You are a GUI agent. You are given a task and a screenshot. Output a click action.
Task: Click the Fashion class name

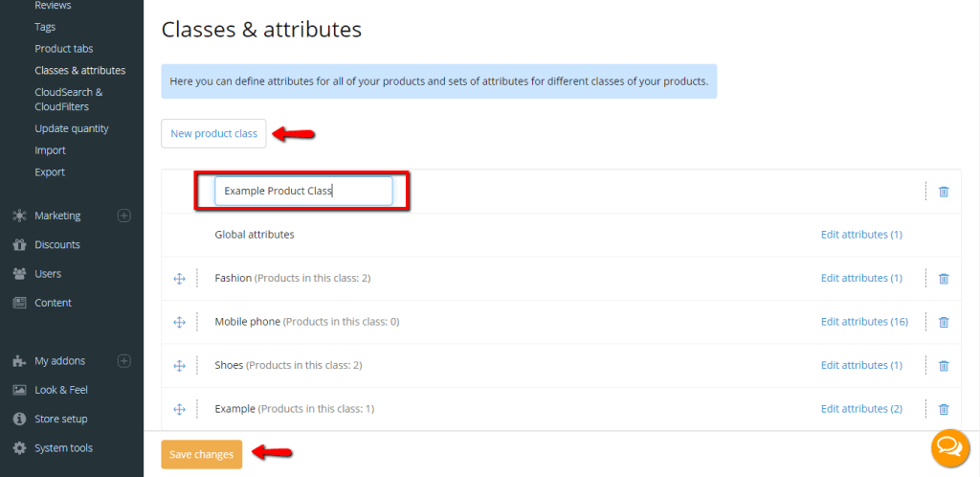pos(234,278)
